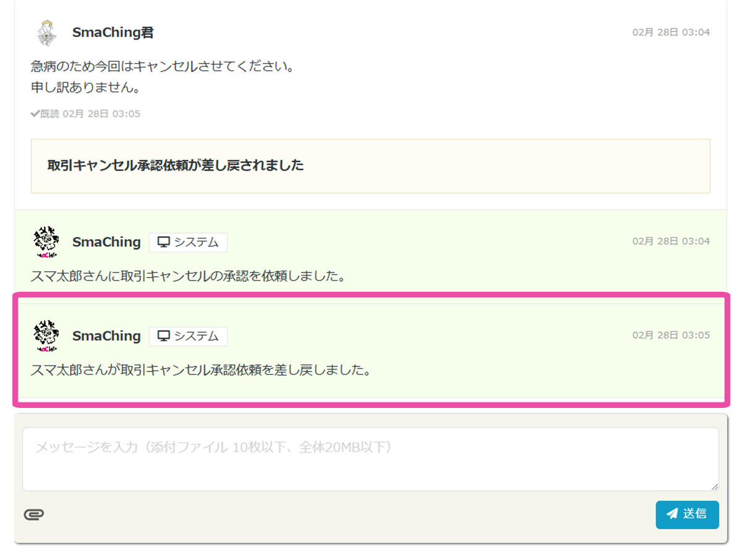Screen dimensions: 742x560
Task: Click the 承認を依頼しました system message text
Action: (x=188, y=276)
